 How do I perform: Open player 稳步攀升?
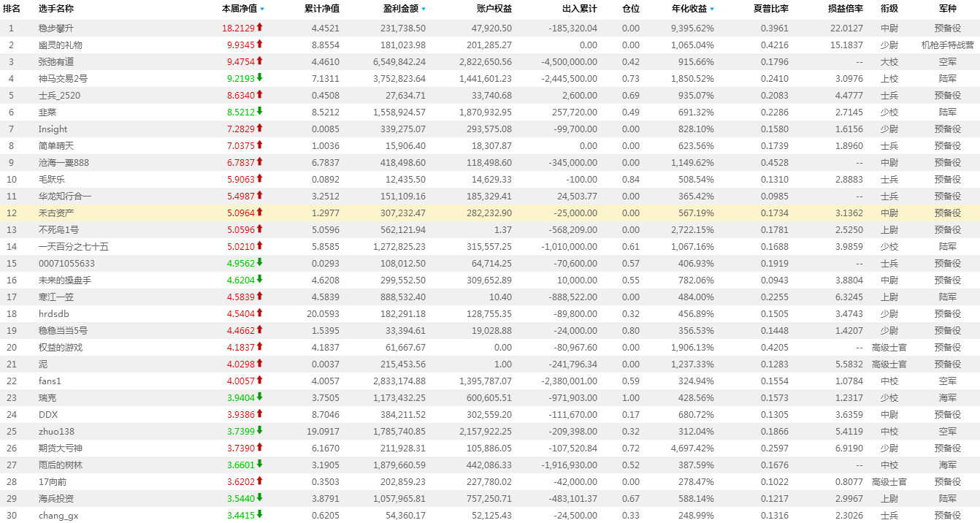click(x=56, y=28)
